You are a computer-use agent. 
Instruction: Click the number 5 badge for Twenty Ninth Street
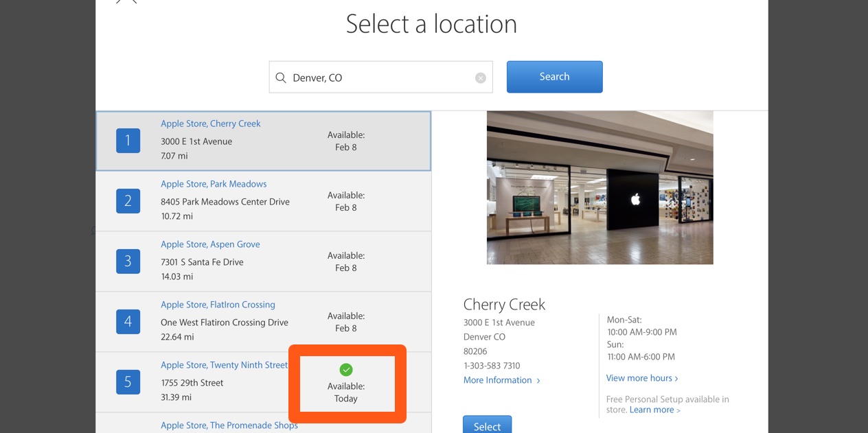tap(128, 382)
